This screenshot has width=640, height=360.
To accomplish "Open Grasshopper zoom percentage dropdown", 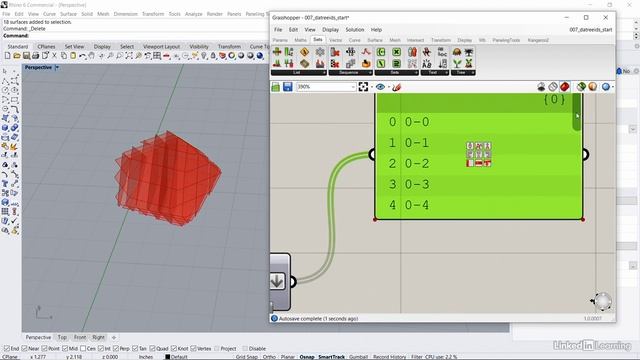I will [x=353, y=87].
